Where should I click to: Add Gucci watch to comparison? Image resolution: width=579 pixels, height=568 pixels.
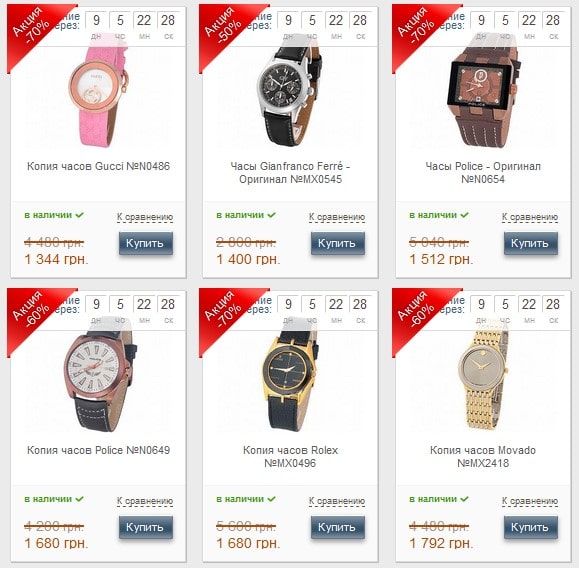click(x=145, y=217)
